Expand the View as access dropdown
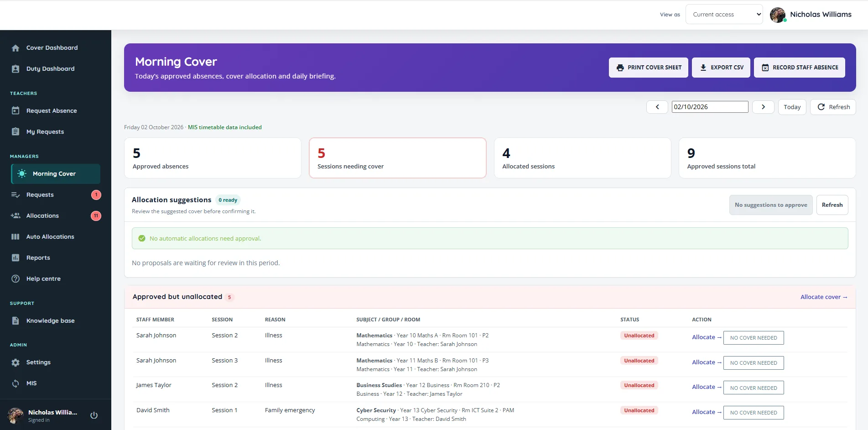 pos(724,14)
